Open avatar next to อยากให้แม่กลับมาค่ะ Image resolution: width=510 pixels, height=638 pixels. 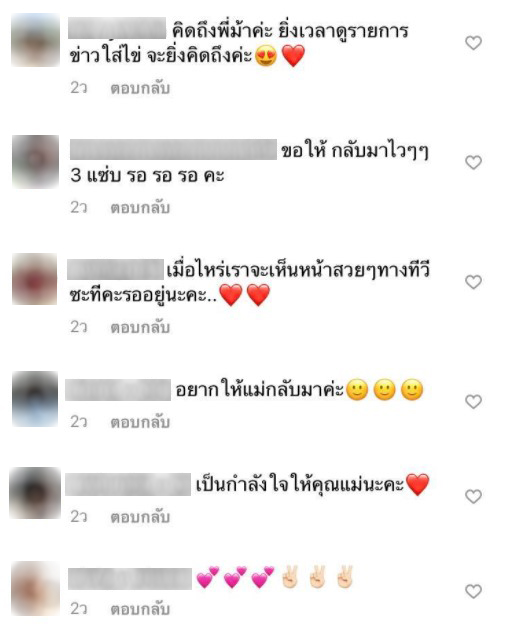pyautogui.click(x=35, y=399)
